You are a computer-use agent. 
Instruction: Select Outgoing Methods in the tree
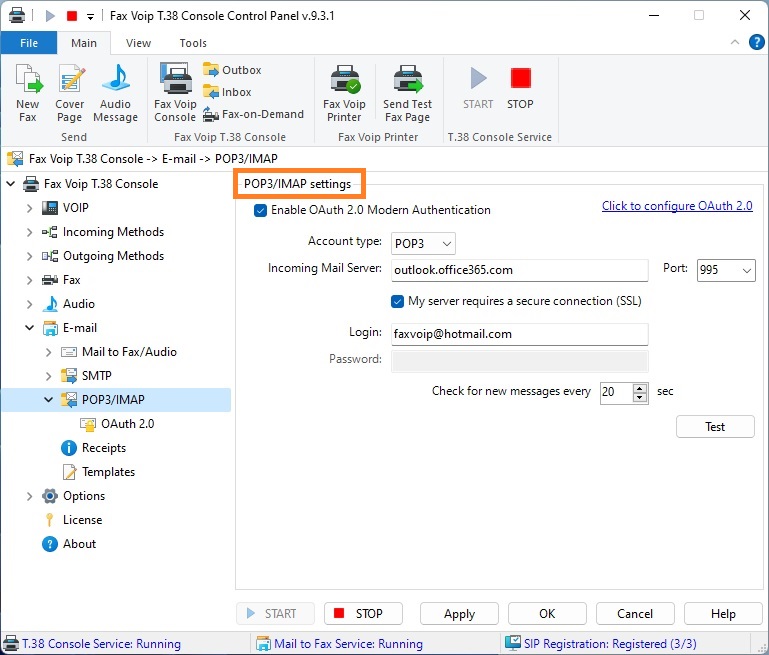tap(113, 256)
